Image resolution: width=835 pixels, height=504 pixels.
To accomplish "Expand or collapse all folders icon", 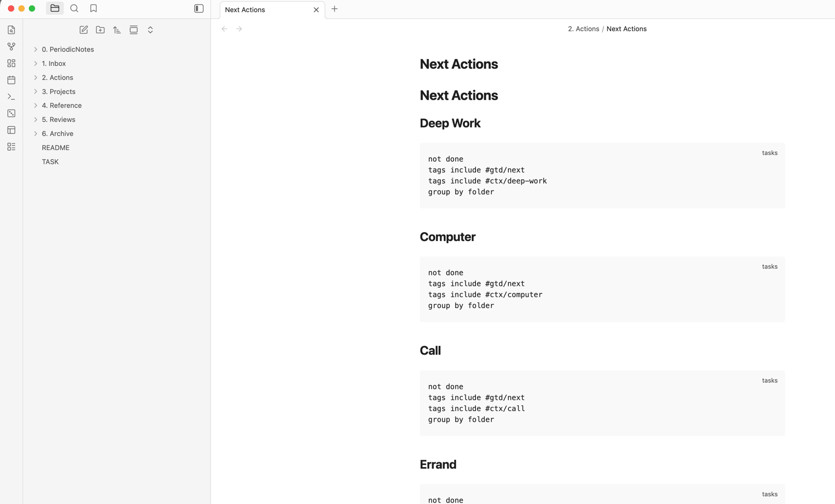I will click(150, 30).
